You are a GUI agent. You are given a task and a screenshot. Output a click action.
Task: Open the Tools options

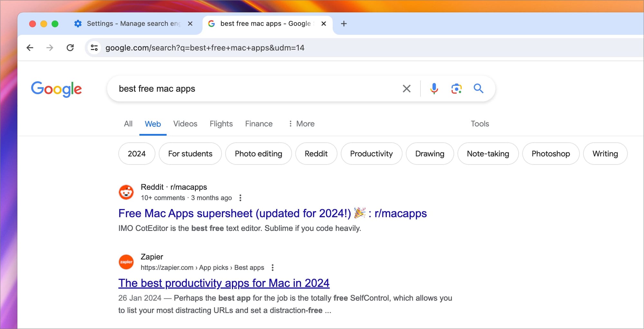pyautogui.click(x=480, y=124)
